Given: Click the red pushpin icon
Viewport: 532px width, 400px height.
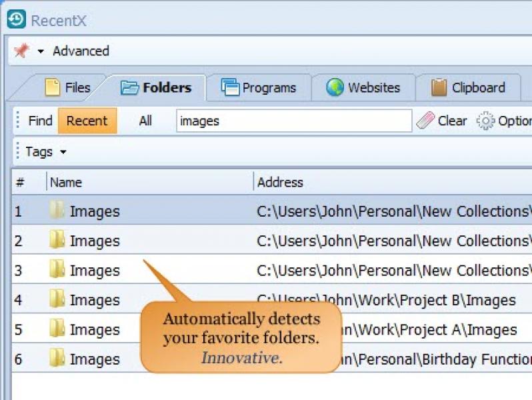Looking at the screenshot, I should coord(21,51).
